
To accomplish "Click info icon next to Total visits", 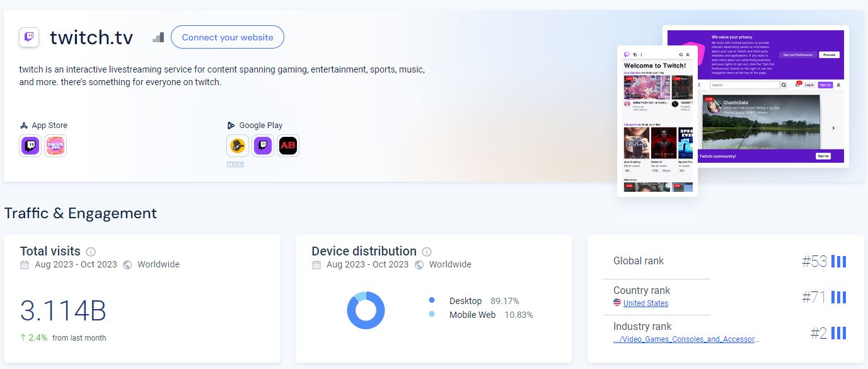I will pyautogui.click(x=91, y=252).
